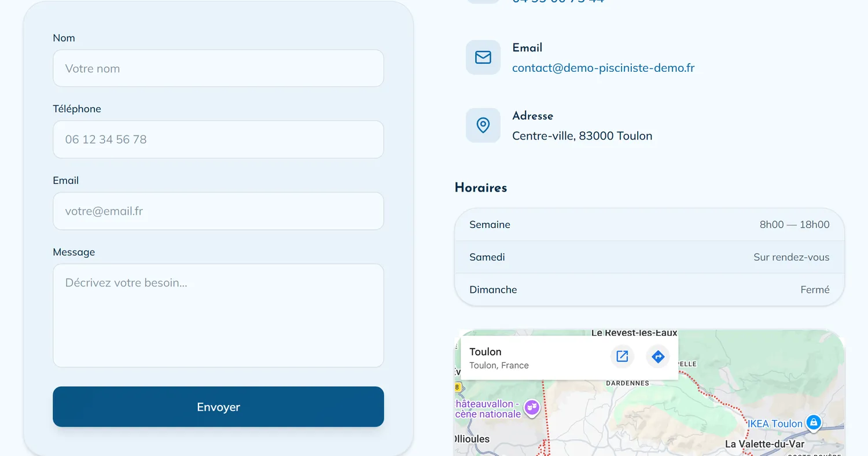Click the Samedi hours row

coord(649,257)
